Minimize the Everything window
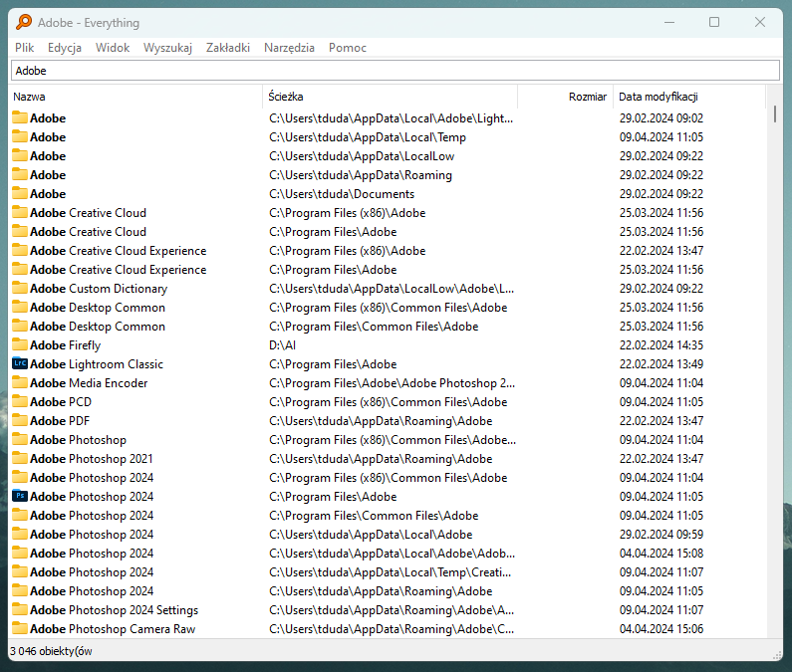Image resolution: width=792 pixels, height=672 pixels. tap(669, 22)
